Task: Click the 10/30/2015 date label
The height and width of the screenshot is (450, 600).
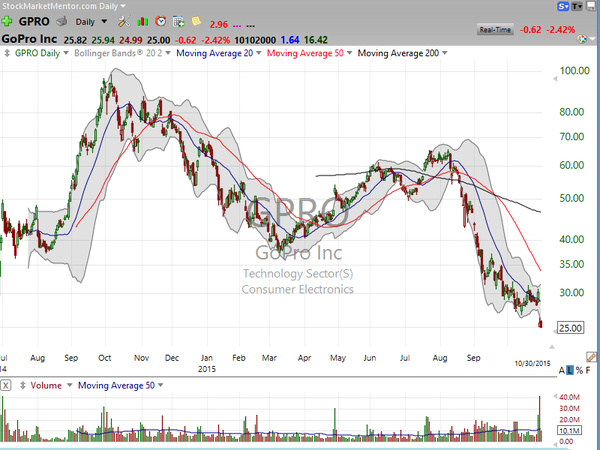Action: (532, 364)
